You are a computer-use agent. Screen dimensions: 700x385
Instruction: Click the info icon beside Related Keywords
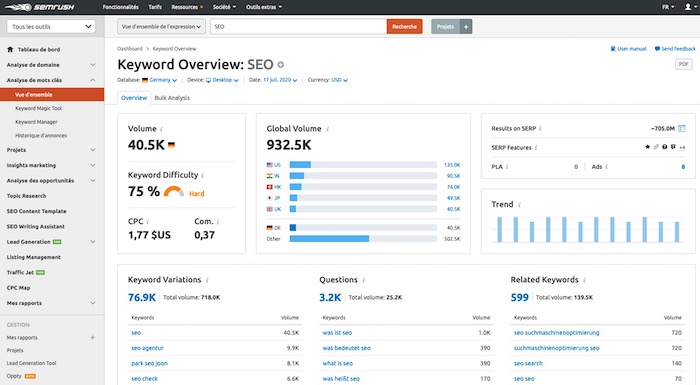pos(584,280)
